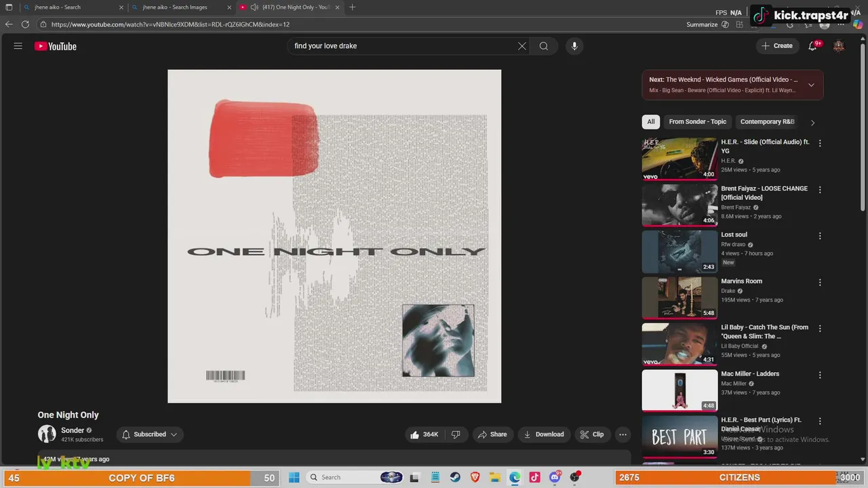This screenshot has height=488, width=868.
Task: Share the One Night Only video
Action: pyautogui.click(x=492, y=434)
